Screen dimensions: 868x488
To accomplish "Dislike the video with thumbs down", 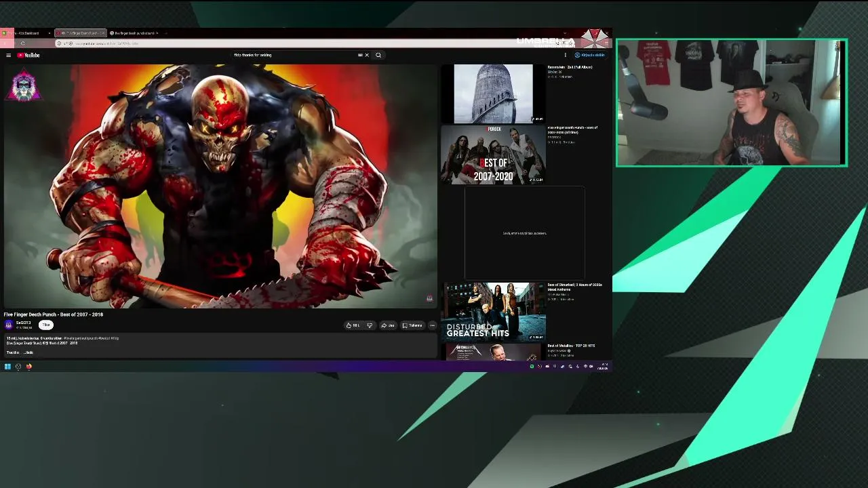I will (370, 325).
